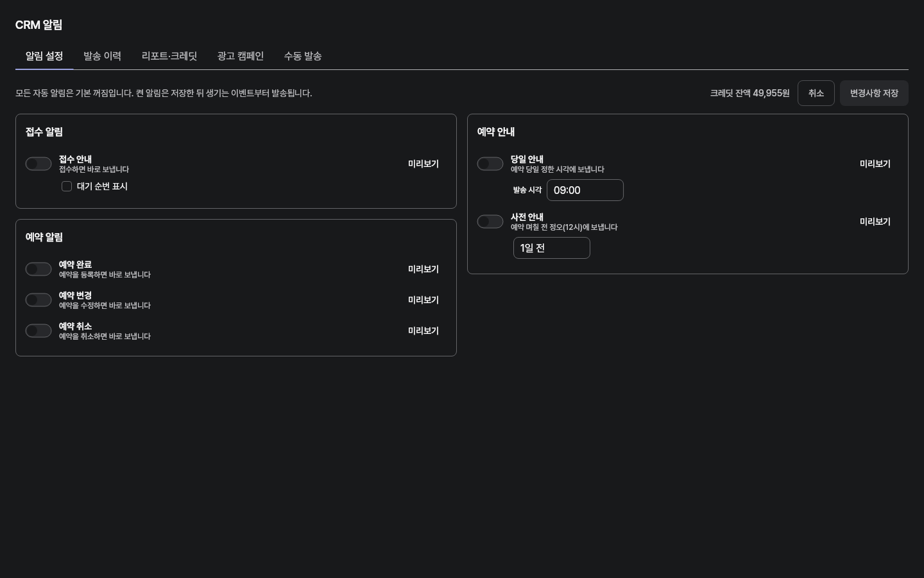
Task: View 미리보기 for 사전 안내
Action: [x=875, y=222]
